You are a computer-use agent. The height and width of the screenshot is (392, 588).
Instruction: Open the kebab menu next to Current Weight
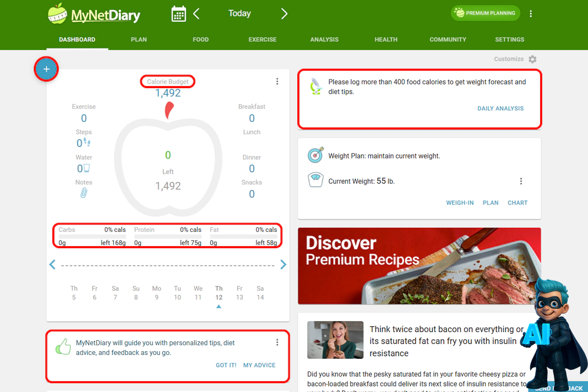click(521, 181)
